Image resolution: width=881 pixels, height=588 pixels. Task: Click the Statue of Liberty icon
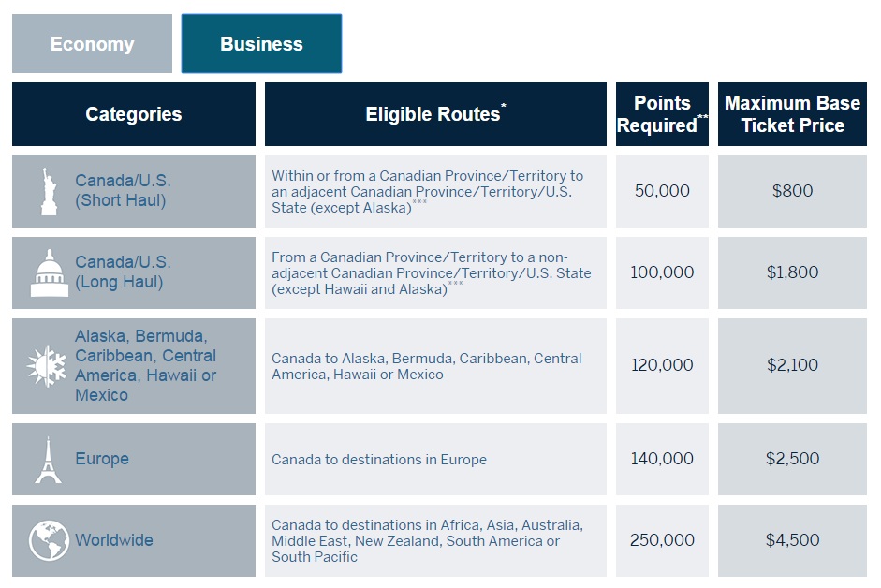(48, 191)
